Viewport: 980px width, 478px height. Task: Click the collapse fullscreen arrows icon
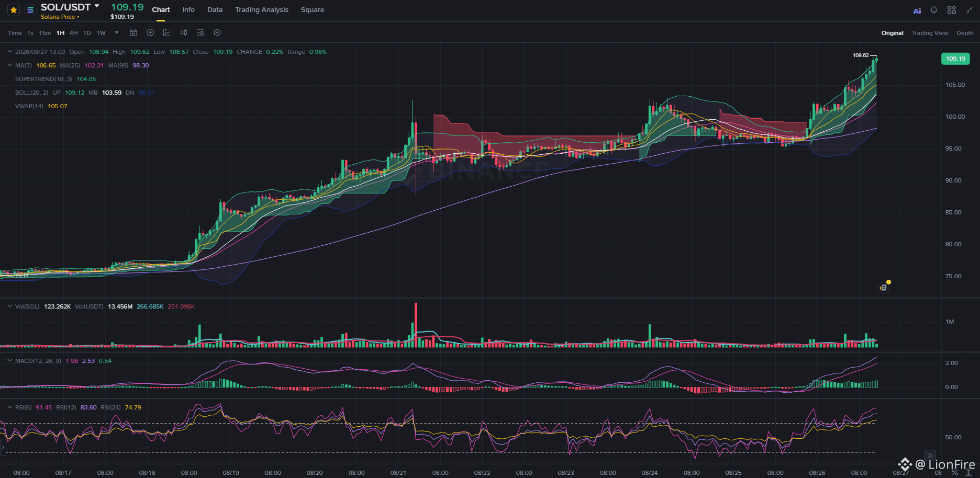click(x=970, y=10)
